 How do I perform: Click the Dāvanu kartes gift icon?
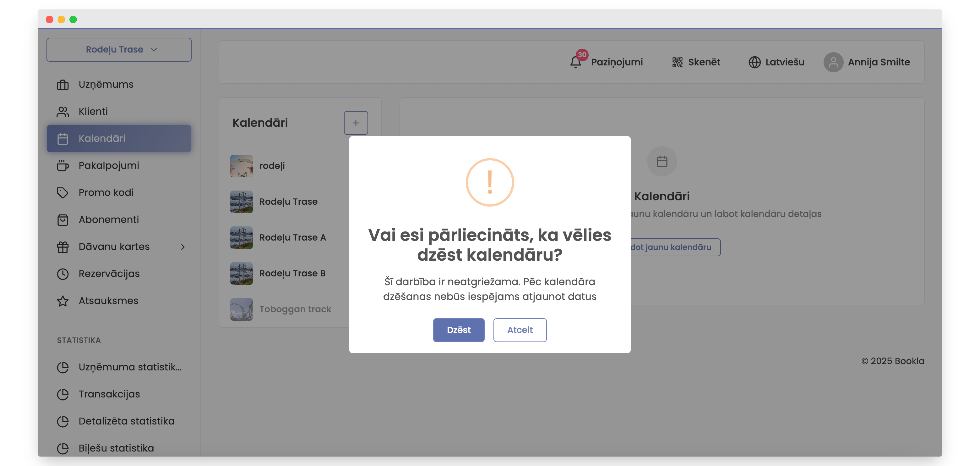pos(63,247)
